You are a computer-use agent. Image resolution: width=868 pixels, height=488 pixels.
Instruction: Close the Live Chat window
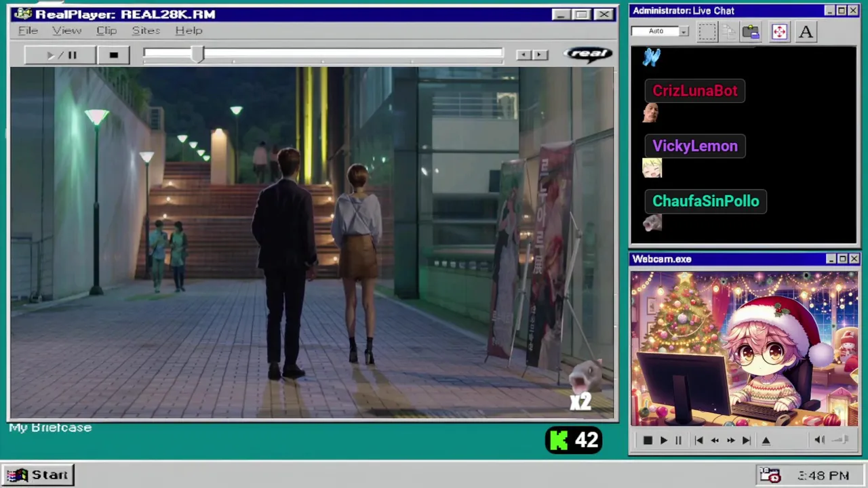click(852, 11)
